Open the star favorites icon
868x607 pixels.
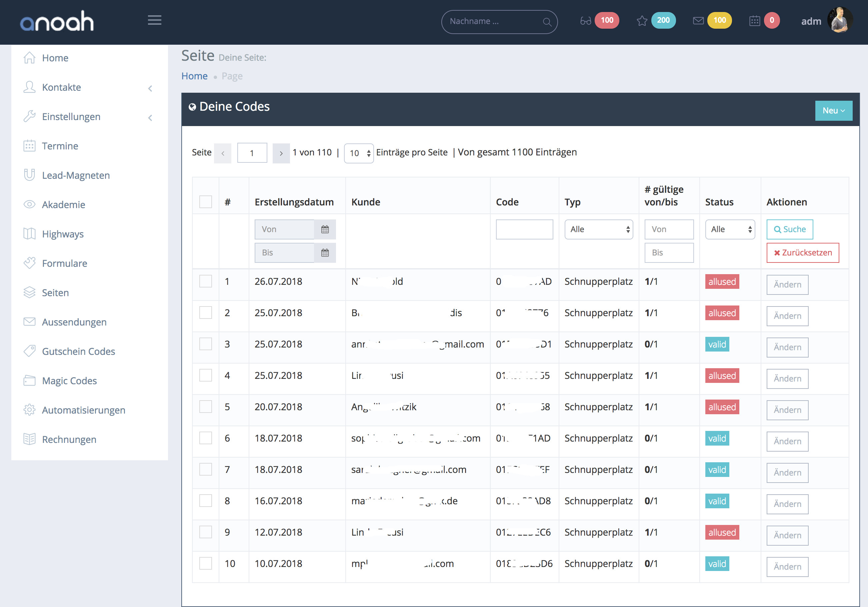point(642,21)
